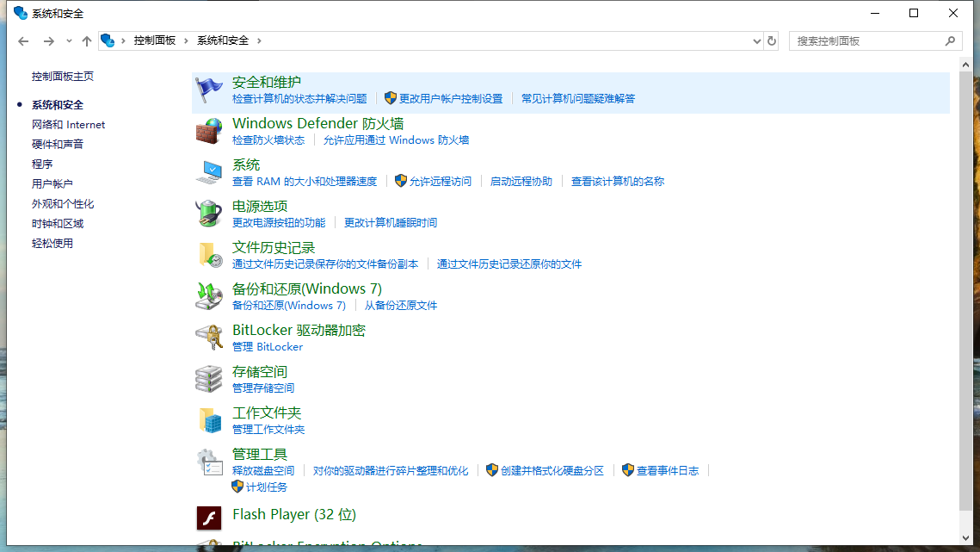Screen dimensions: 980x552
Task: Click 释放磁盘空间 link
Action: pyautogui.click(x=263, y=471)
